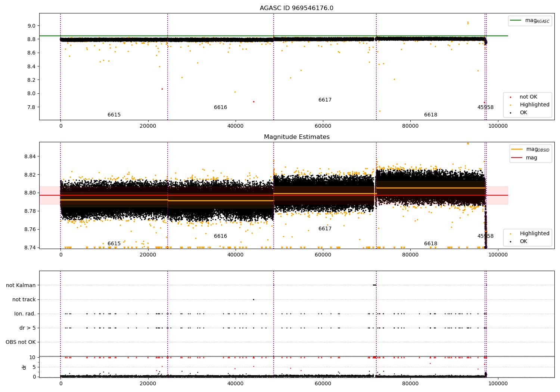Click the 9.0 y-axis tick label
The height and width of the screenshot is (392, 560).
click(31, 26)
